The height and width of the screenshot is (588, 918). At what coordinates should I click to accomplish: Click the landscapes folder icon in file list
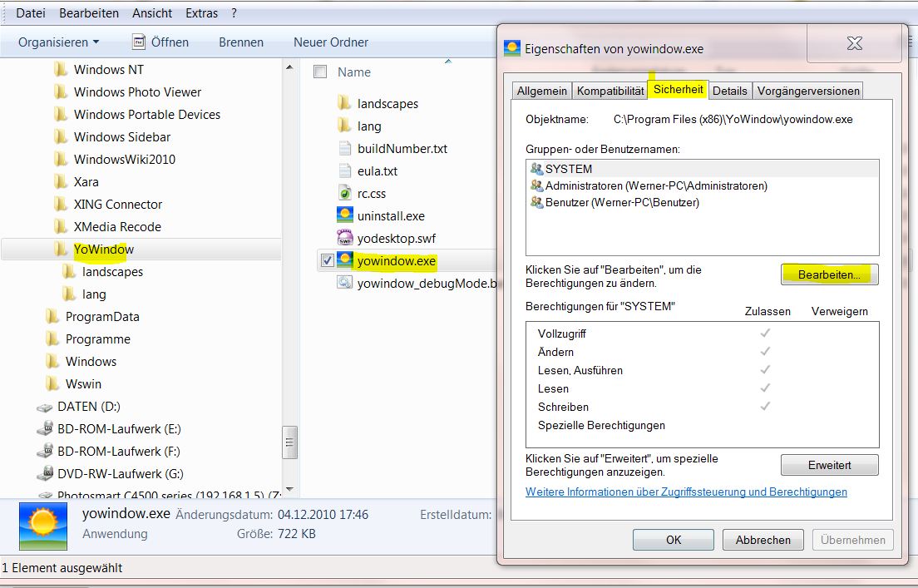[345, 104]
